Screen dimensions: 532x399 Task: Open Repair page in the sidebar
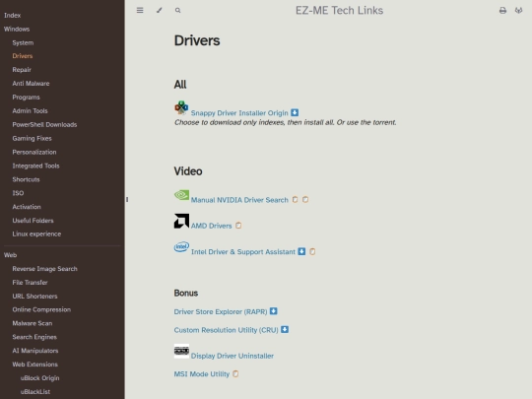tap(22, 70)
